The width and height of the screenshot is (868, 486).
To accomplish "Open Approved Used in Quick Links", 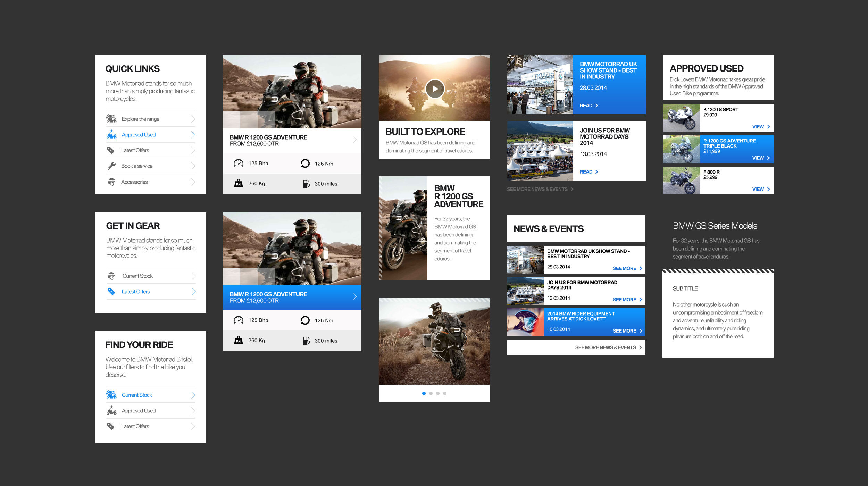I will pyautogui.click(x=139, y=135).
